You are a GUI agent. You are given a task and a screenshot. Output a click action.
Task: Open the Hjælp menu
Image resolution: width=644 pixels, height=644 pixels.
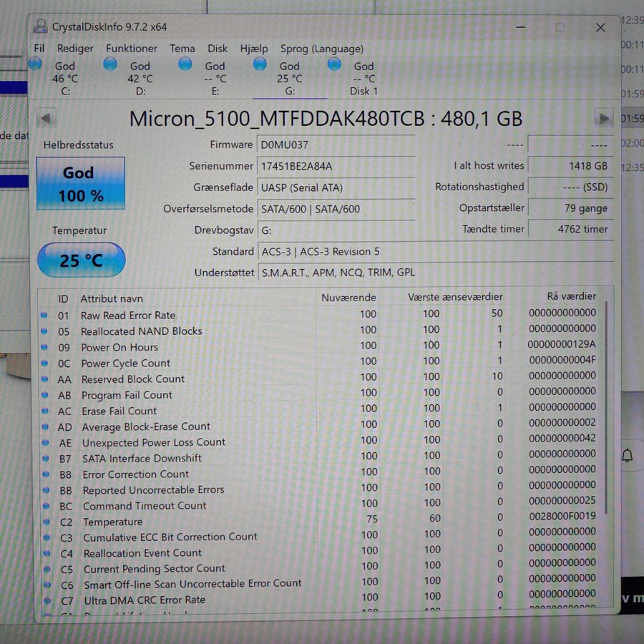[254, 49]
